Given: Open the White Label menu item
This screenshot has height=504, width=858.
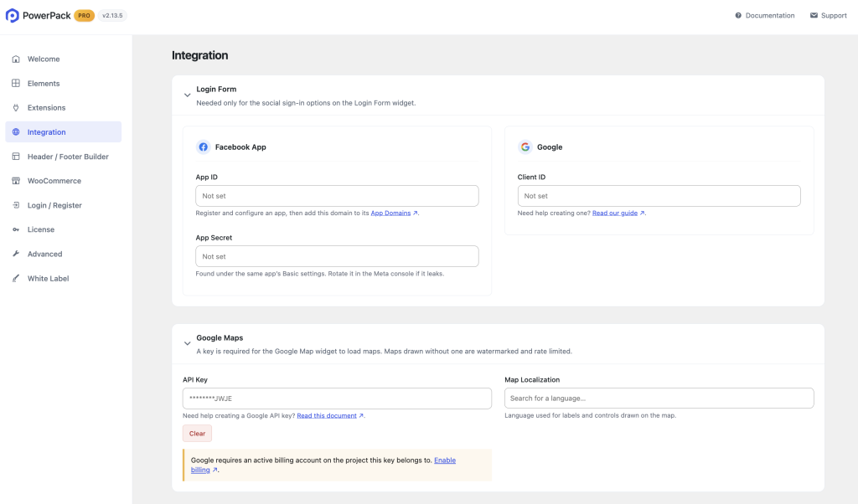Looking at the screenshot, I should (64, 278).
